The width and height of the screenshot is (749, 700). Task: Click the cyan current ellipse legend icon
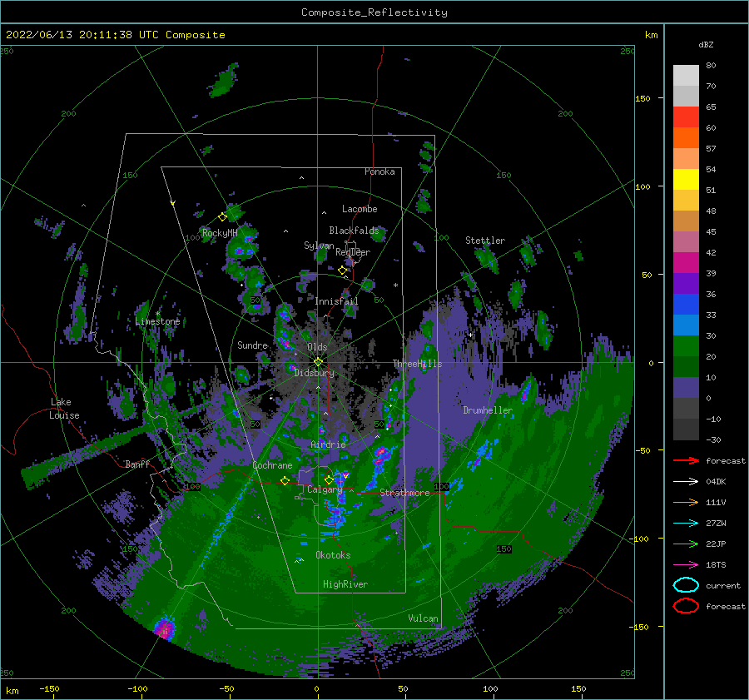(686, 585)
